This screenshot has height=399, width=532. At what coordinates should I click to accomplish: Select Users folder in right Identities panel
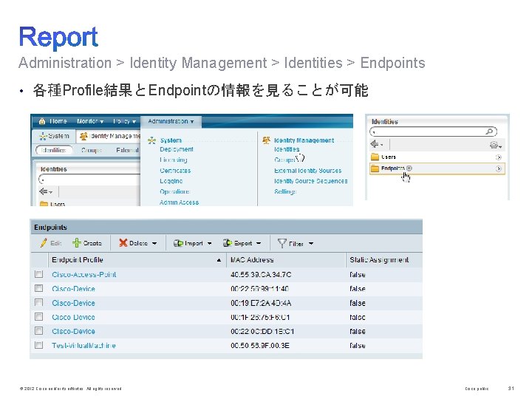437,157
